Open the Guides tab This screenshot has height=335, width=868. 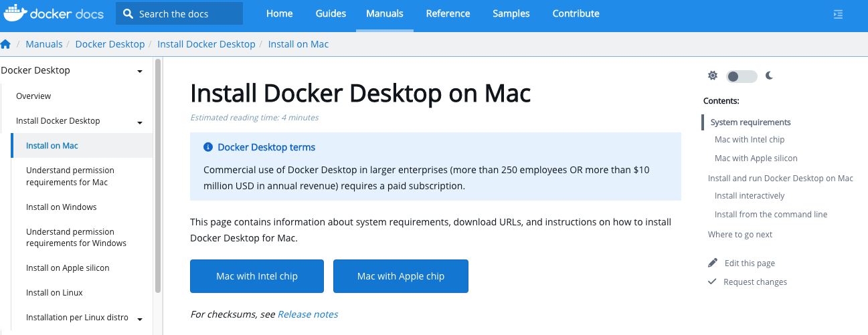[331, 13]
